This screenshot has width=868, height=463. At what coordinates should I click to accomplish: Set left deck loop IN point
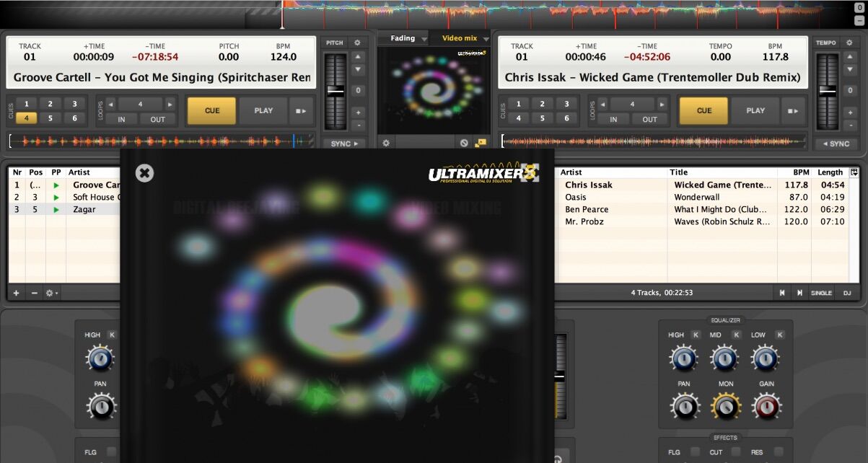click(121, 119)
